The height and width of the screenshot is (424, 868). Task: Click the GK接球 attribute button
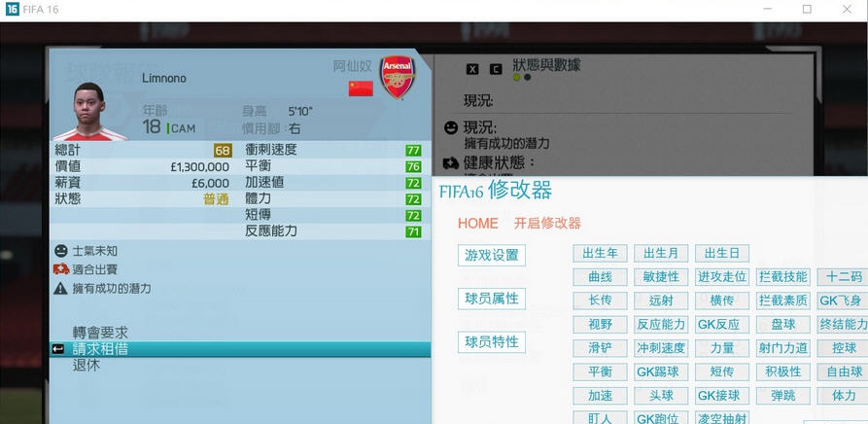[x=722, y=396]
